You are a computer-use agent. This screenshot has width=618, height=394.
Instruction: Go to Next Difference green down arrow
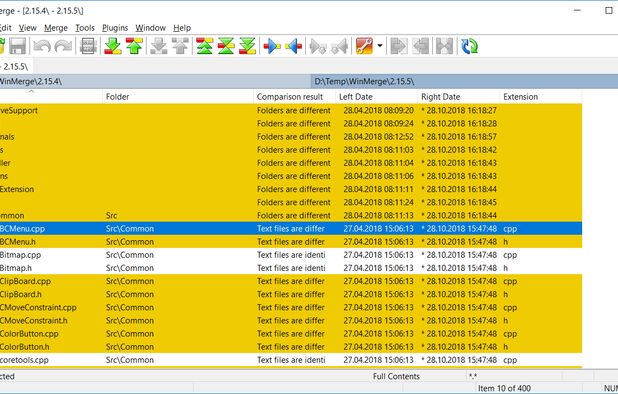(113, 46)
